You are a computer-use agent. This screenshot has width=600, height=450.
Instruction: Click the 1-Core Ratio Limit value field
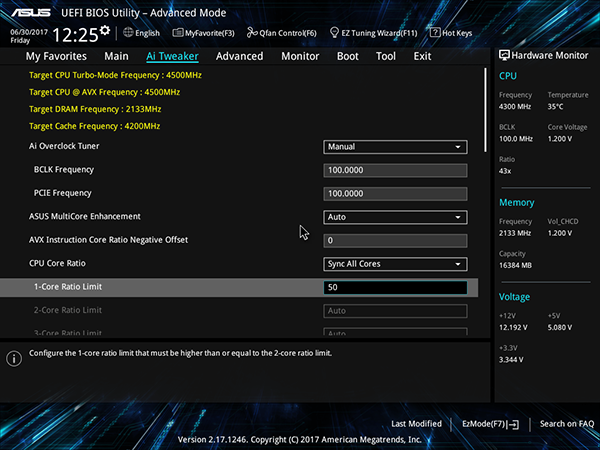[395, 287]
